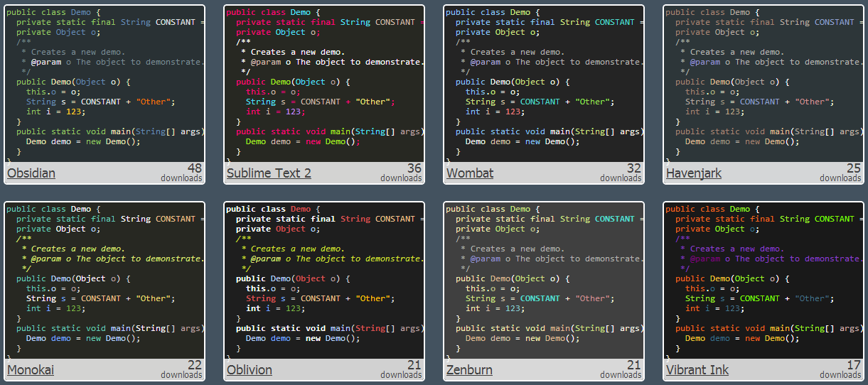Open the Havenjark theme link
Screen dimensions: 868x385
click(694, 173)
